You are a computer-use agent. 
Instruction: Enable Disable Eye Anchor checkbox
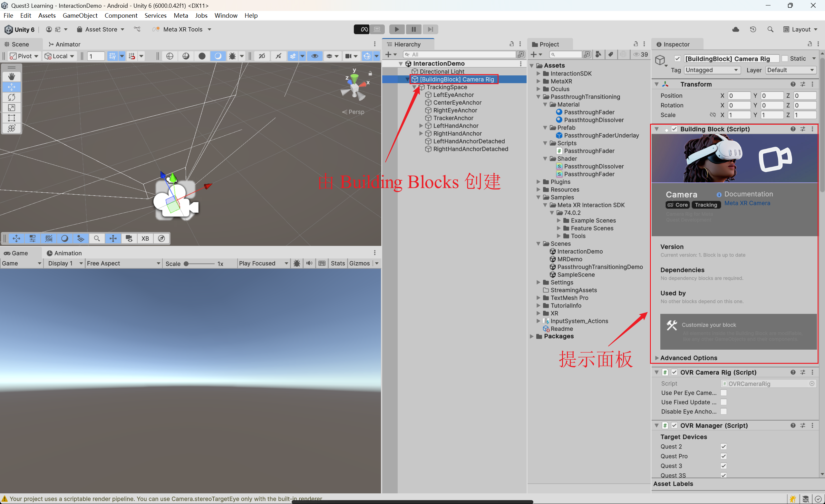click(x=723, y=411)
